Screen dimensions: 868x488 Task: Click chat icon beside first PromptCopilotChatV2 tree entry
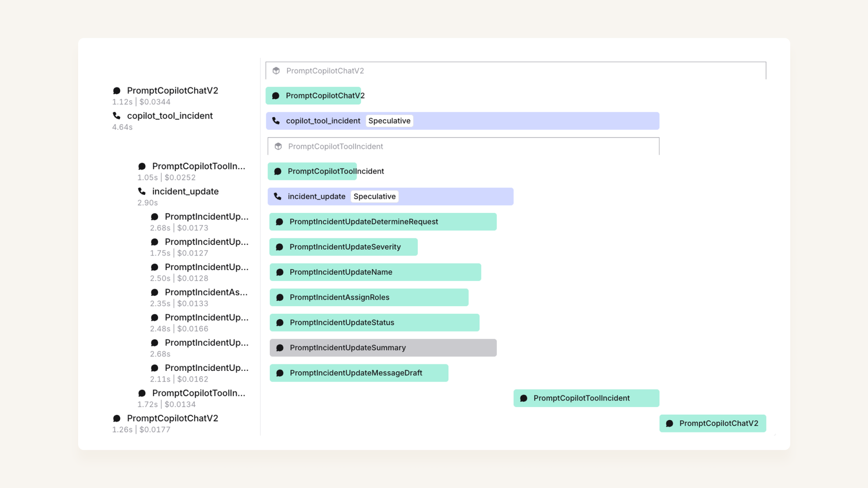117,91
